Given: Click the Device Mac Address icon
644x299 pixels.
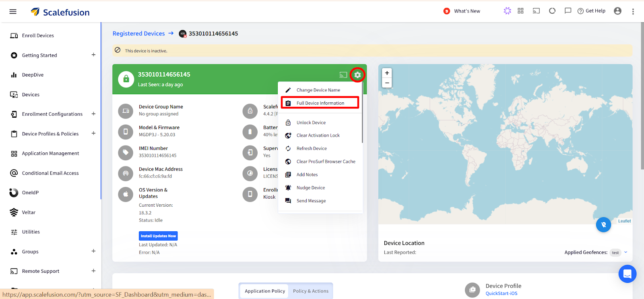Looking at the screenshot, I should click(126, 173).
